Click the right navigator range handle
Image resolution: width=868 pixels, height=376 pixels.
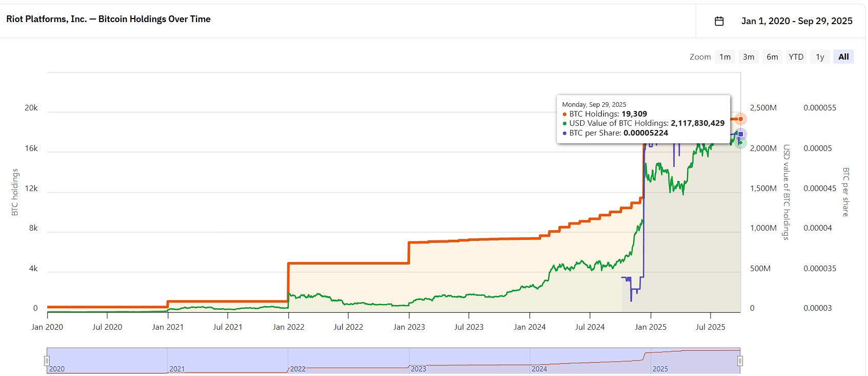[x=740, y=361]
